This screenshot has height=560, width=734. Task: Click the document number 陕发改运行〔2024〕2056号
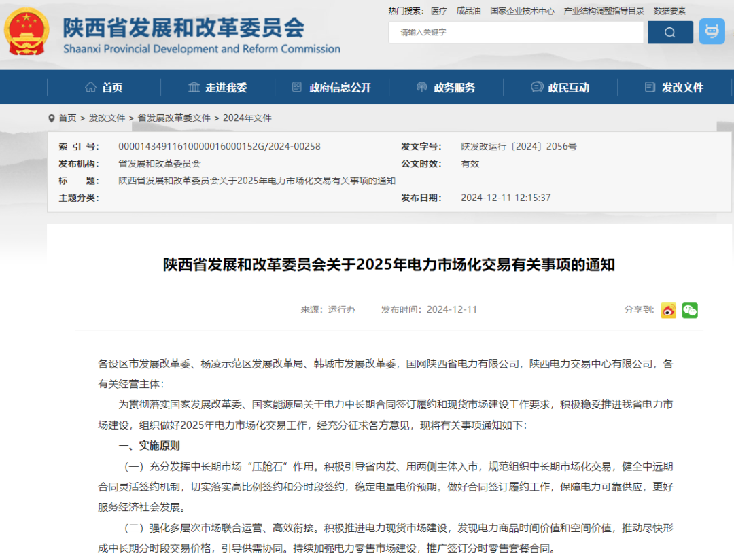click(x=519, y=147)
